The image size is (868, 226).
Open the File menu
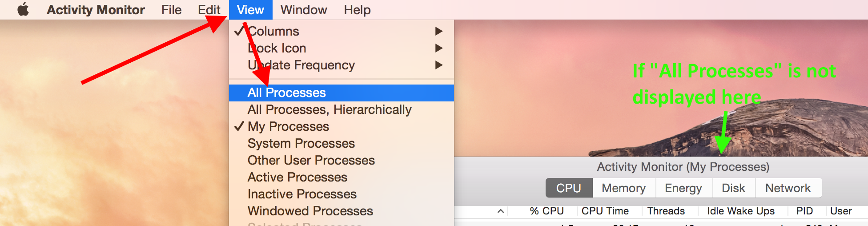171,10
